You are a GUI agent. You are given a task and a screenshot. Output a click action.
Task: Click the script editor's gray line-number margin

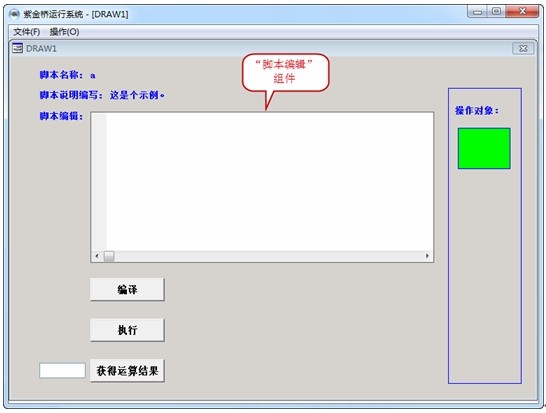pyautogui.click(x=99, y=182)
